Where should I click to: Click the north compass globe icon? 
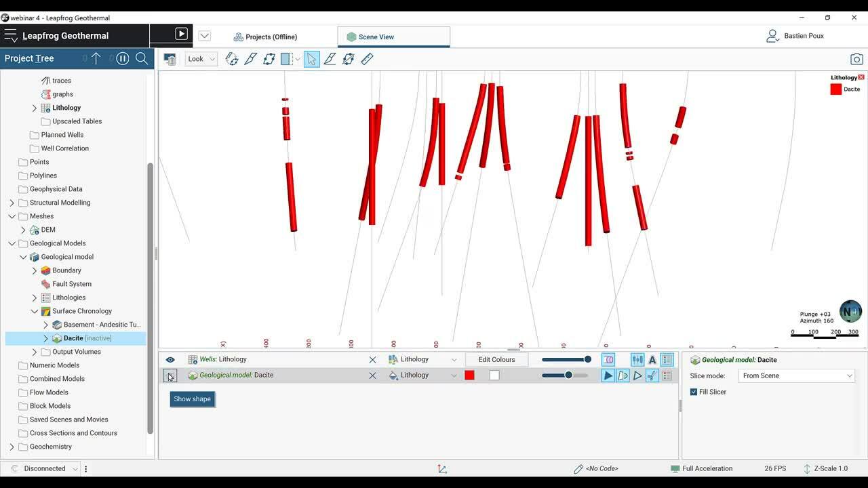850,311
